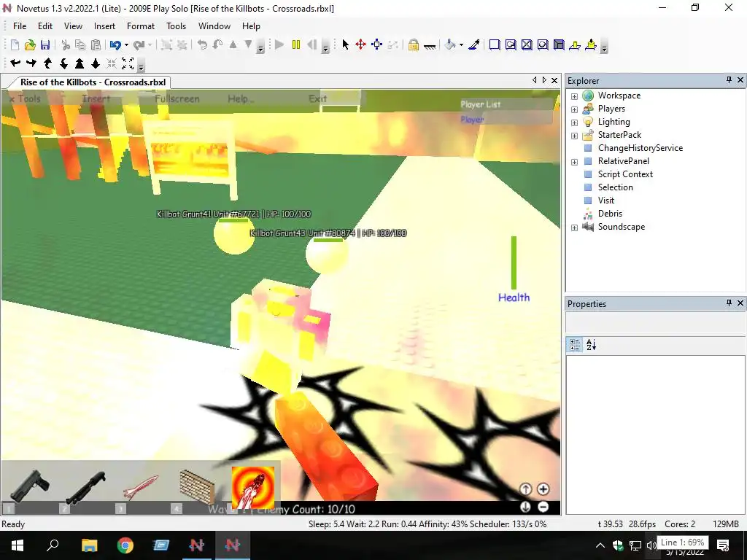747x560 pixels.
Task: Click the in-game Help button
Action: 241,98
